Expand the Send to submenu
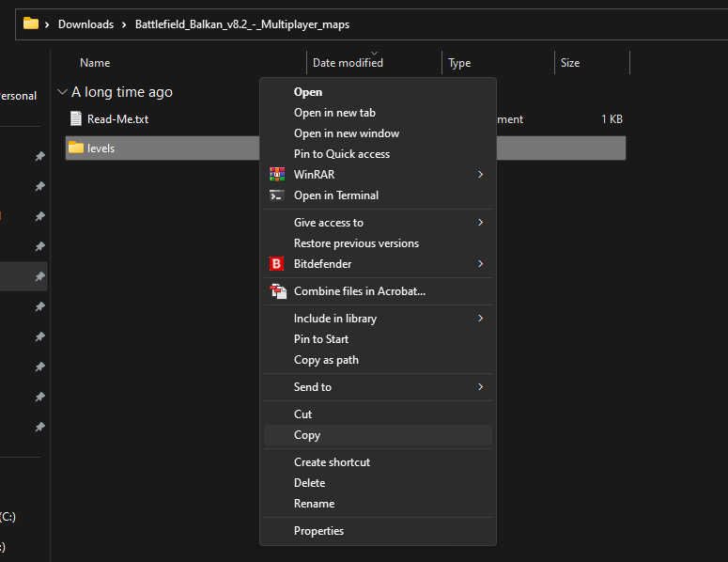Screen dimensions: 728x562 point(480,387)
